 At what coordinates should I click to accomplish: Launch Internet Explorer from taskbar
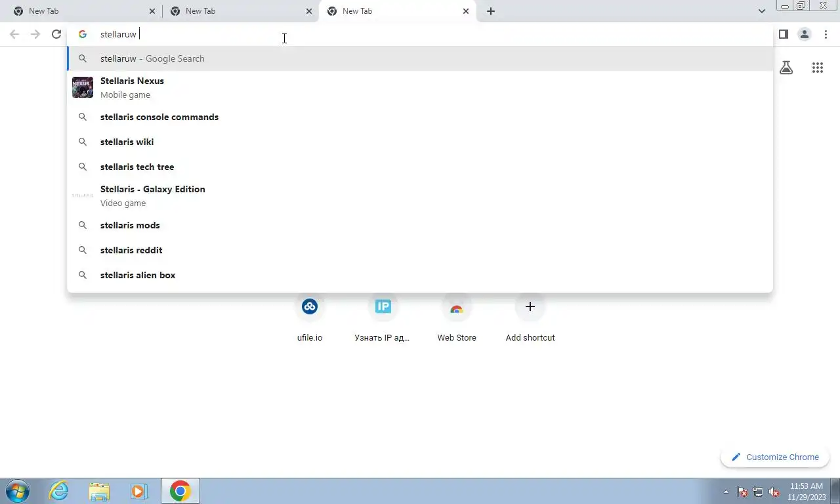tap(59, 491)
